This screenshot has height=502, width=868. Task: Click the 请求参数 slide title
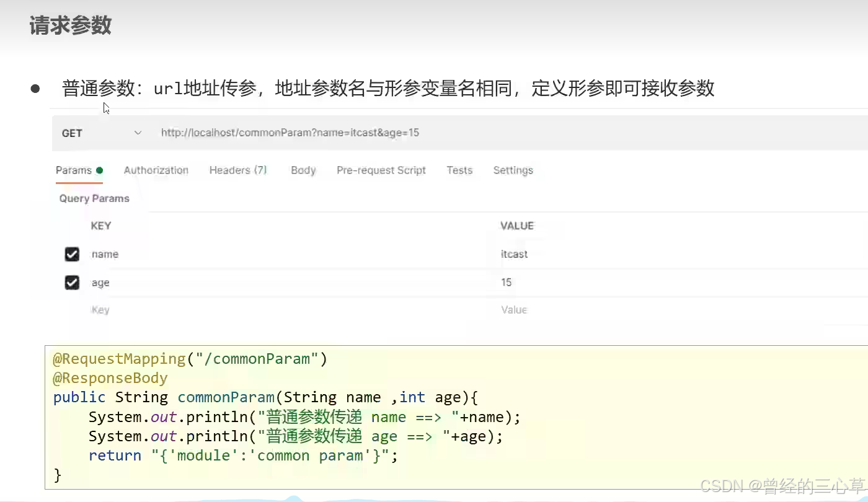coord(71,25)
